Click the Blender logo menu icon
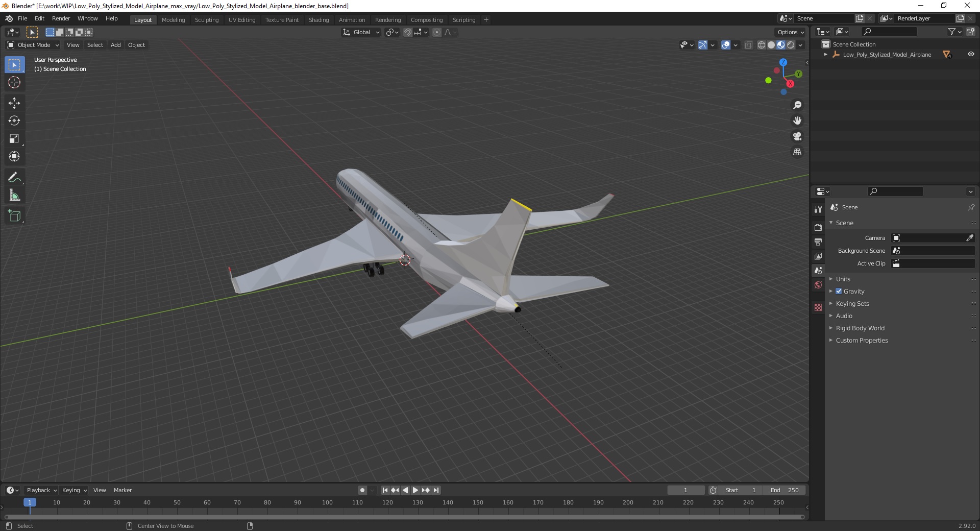This screenshot has width=980, height=531. (x=9, y=18)
